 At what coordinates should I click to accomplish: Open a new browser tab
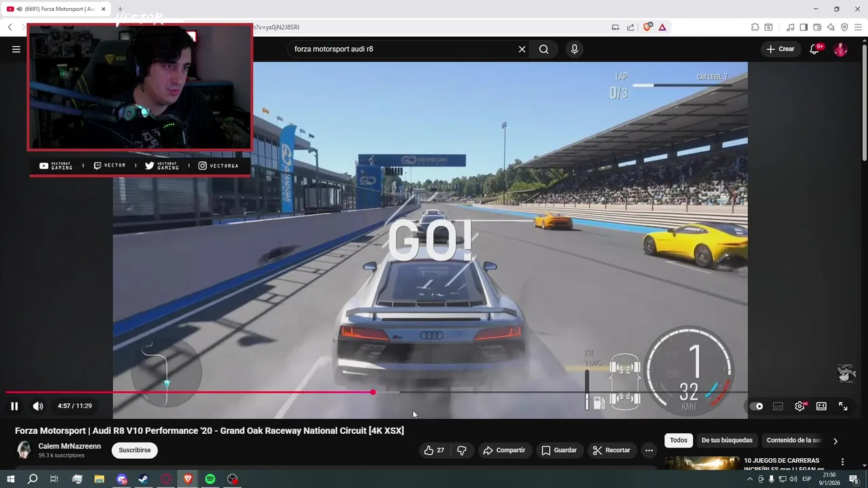click(120, 9)
